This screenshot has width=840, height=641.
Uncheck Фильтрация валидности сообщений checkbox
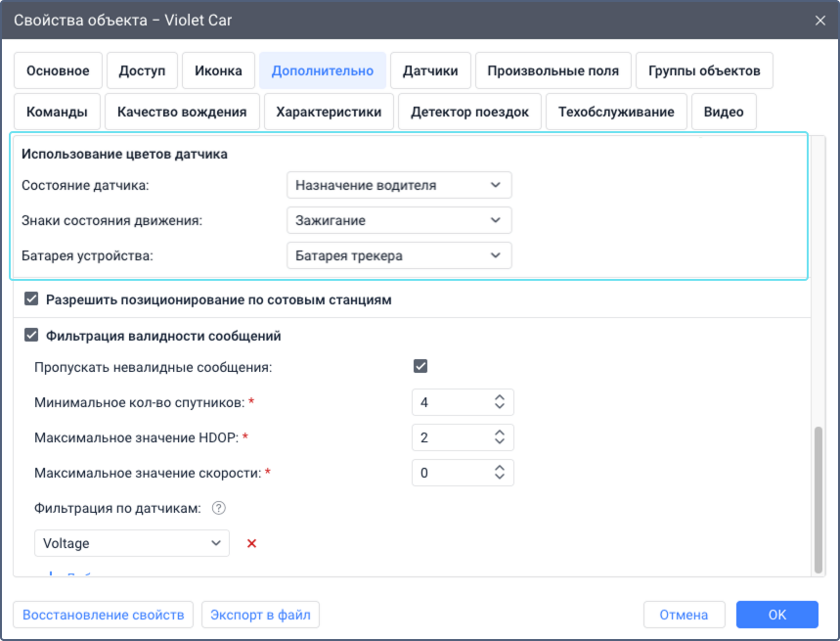click(x=31, y=336)
